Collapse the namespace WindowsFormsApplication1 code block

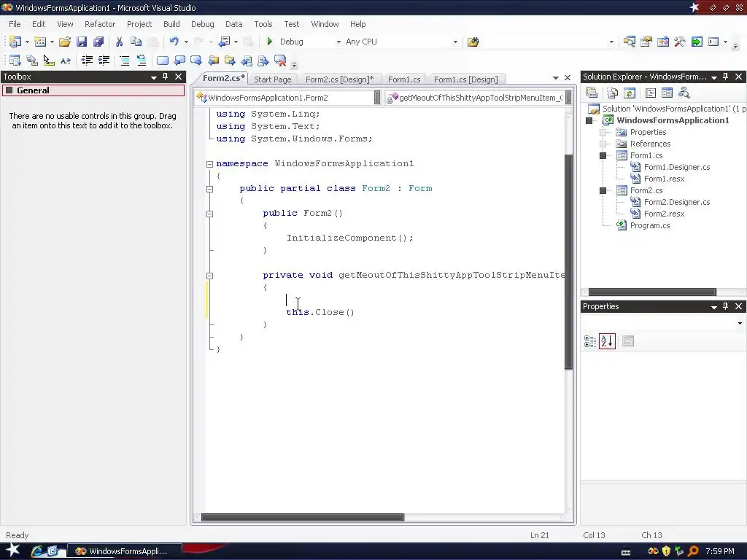209,164
